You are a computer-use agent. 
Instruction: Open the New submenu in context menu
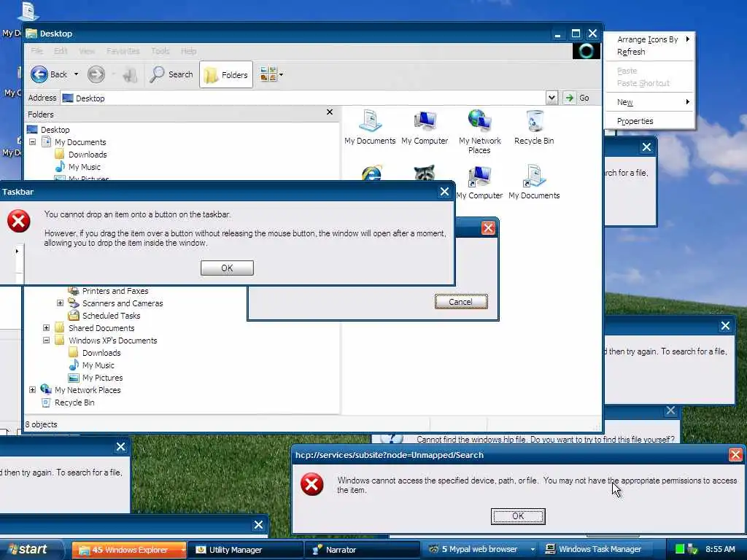(649, 102)
